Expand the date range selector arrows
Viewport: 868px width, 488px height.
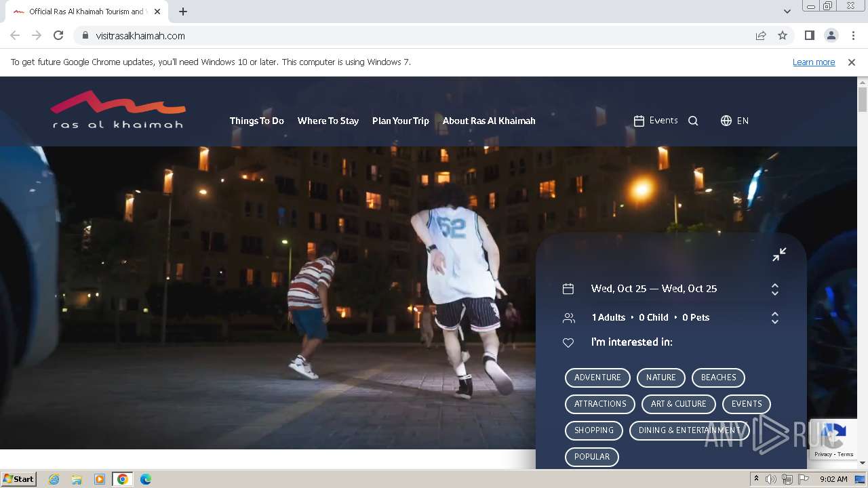[x=774, y=289]
